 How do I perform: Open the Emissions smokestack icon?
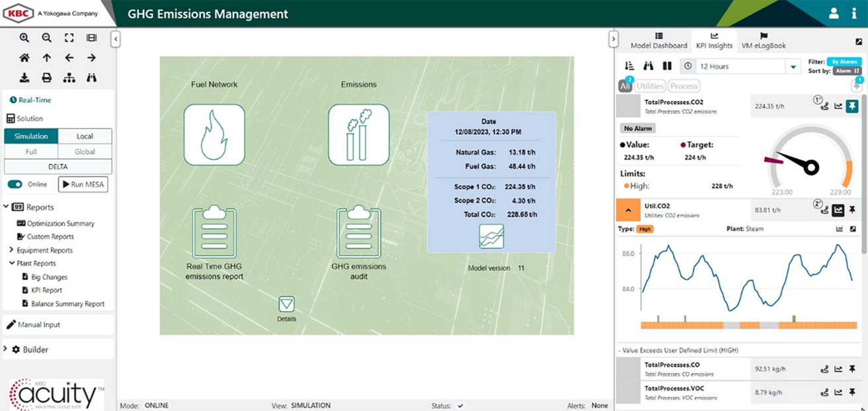(x=358, y=135)
